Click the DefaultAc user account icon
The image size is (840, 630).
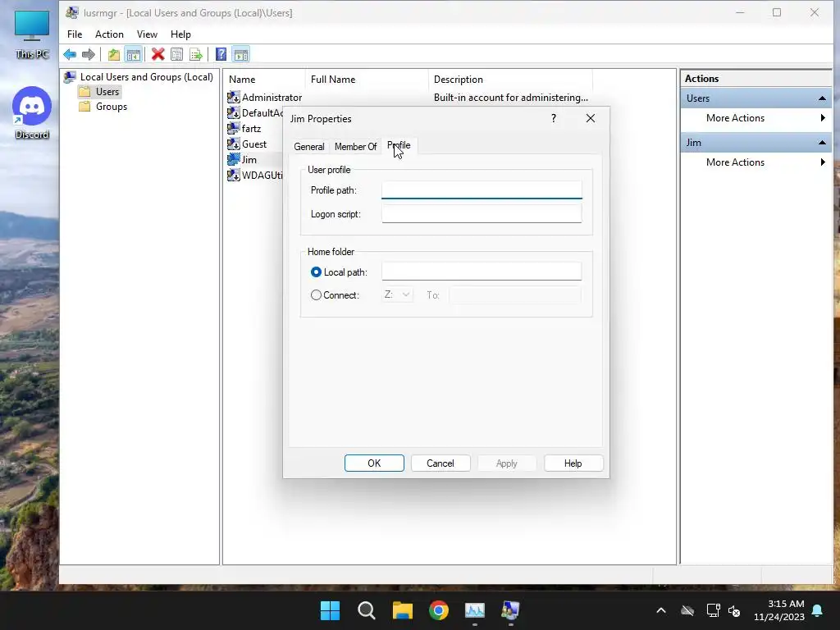pos(234,112)
